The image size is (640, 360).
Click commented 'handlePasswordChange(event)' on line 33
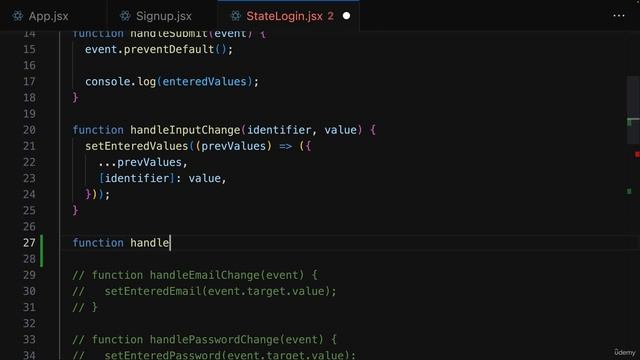coord(236,340)
